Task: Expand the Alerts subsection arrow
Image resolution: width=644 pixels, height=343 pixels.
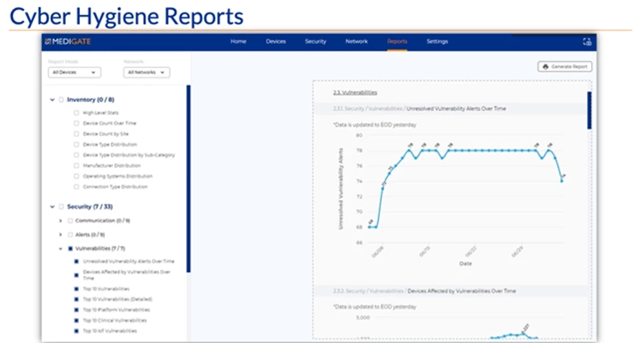Action: point(61,234)
